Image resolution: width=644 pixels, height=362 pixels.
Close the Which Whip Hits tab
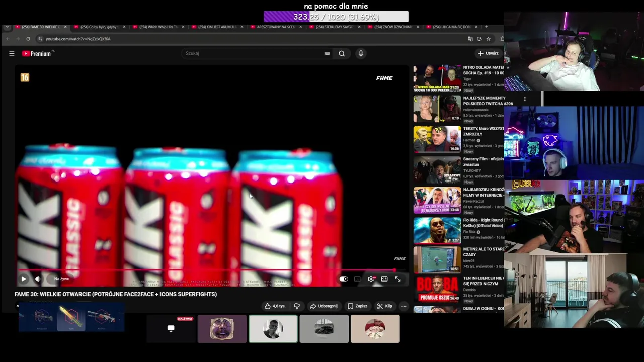coord(183,27)
